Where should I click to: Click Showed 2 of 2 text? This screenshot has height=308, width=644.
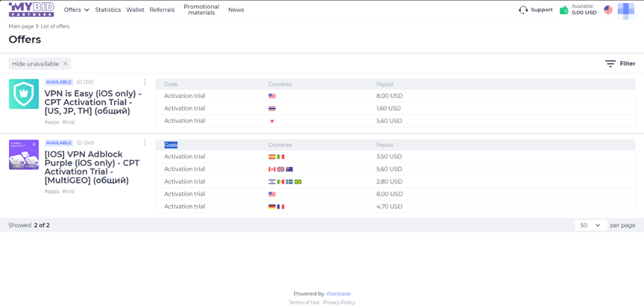(x=29, y=226)
